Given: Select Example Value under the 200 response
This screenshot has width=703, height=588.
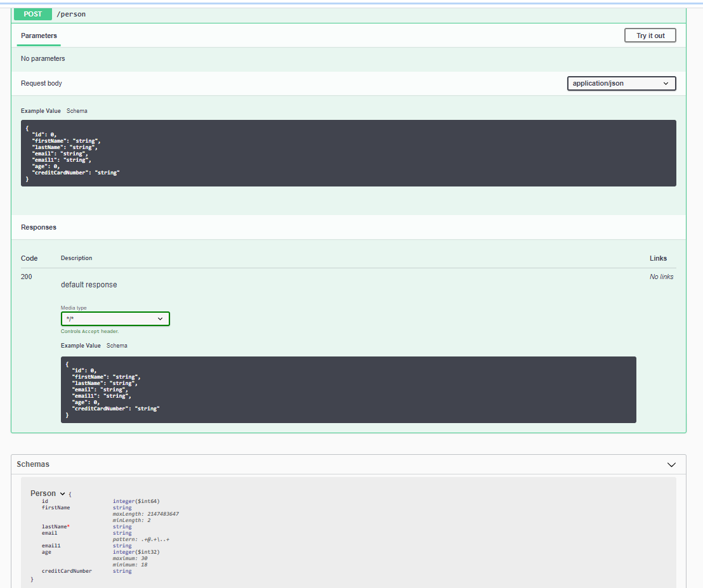Looking at the screenshot, I should [x=81, y=346].
